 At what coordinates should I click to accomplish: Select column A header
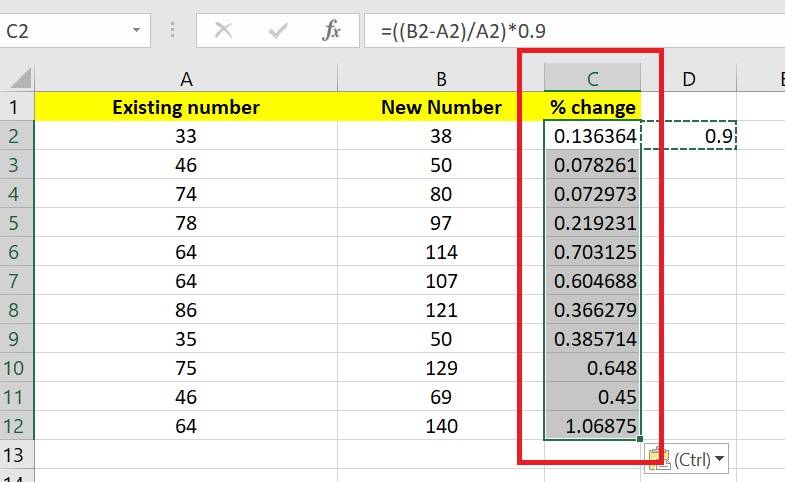pos(186,78)
